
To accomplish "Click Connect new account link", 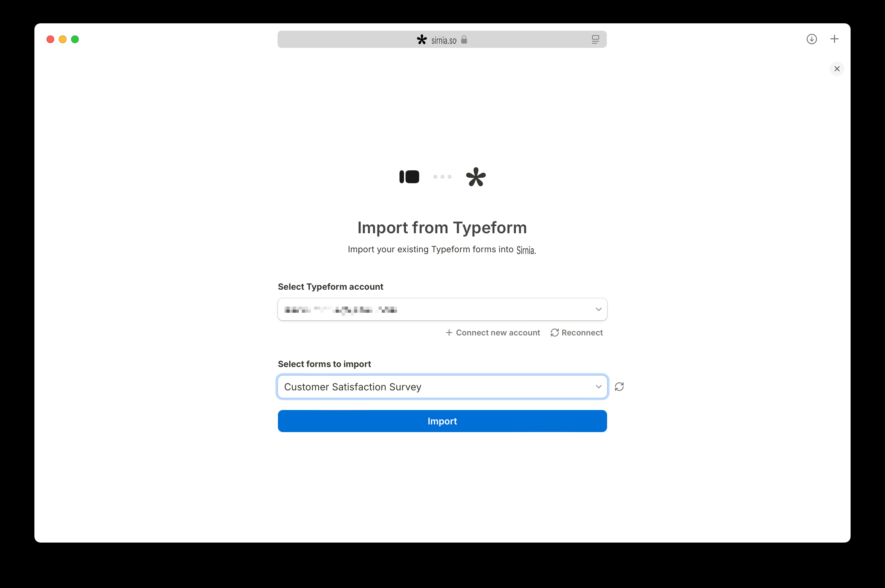I will (x=493, y=333).
